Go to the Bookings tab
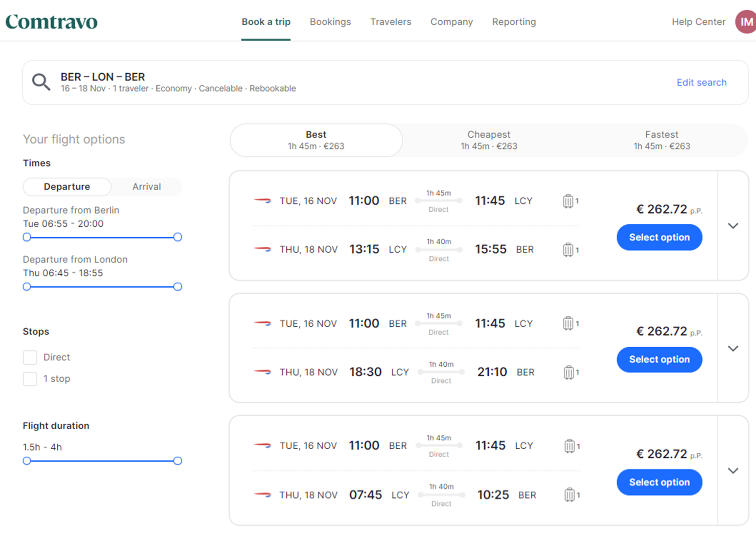Viewport: 756px width, 536px height. coord(330,22)
